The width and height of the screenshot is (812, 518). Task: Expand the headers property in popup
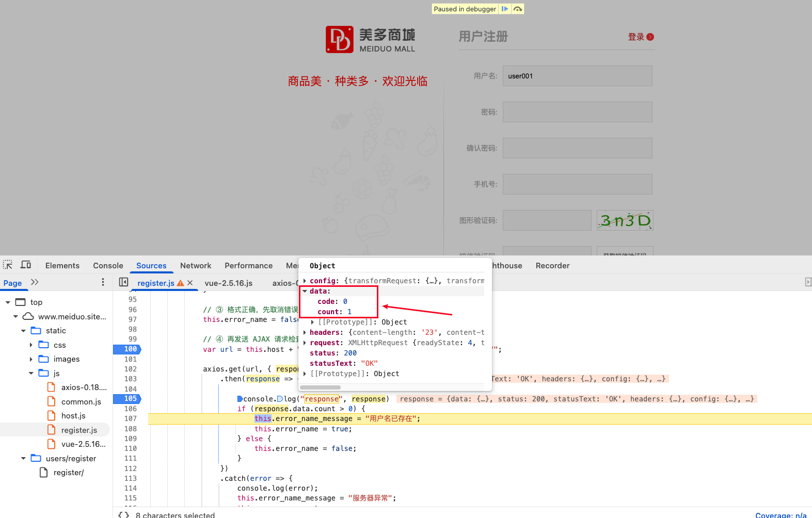tap(305, 332)
